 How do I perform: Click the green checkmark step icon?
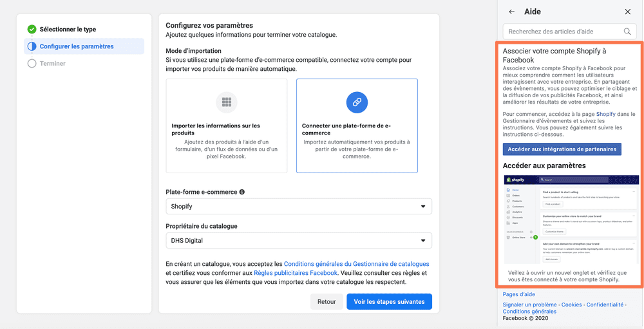point(32,30)
